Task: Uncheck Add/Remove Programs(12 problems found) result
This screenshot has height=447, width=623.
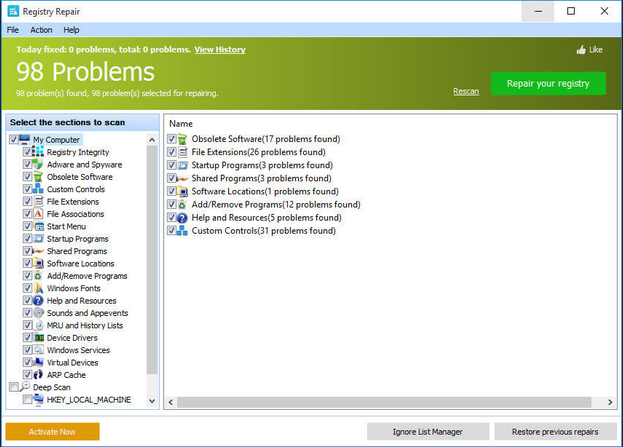Action: [172, 204]
